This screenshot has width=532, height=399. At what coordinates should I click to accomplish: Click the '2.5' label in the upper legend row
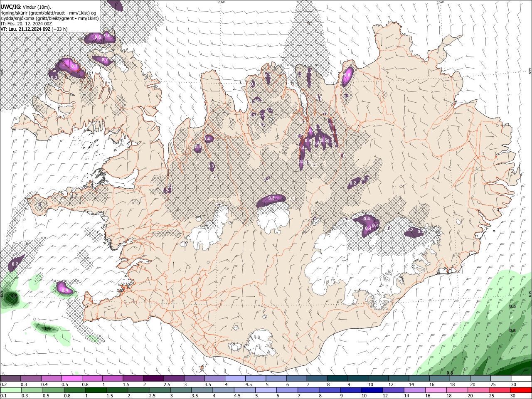[167, 384]
